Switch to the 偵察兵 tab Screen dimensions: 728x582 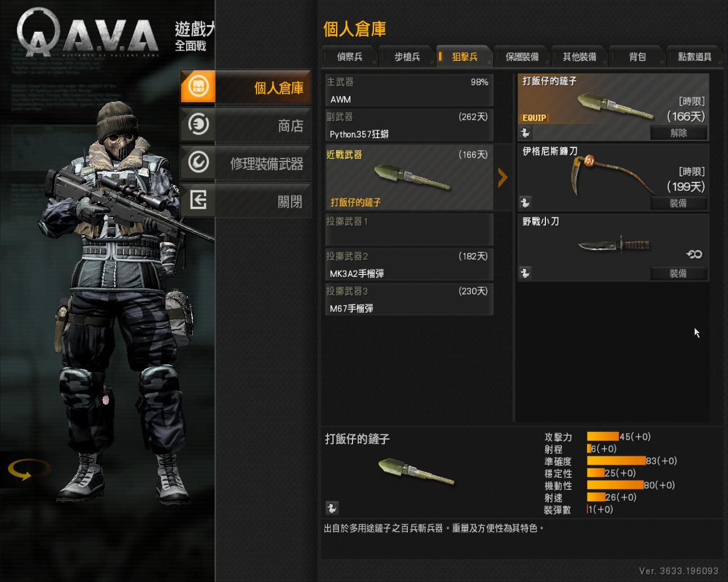point(350,56)
